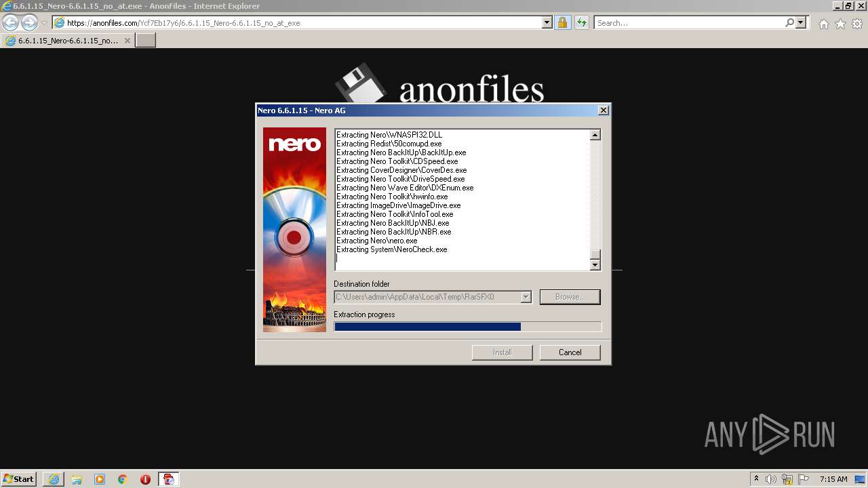Select the 'Extracting Nero BackItUp\NBJ.exe' line

point(393,223)
